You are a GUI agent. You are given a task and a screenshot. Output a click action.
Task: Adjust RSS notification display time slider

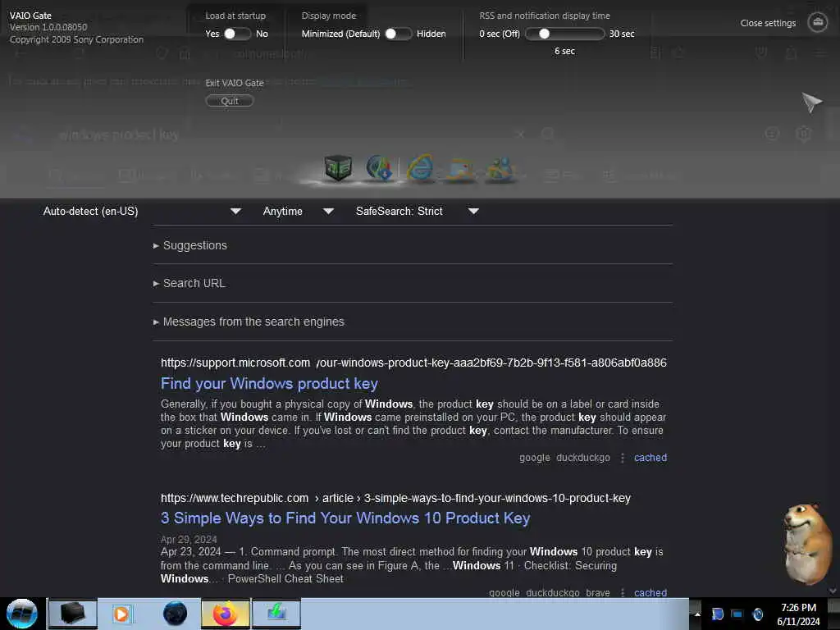pyautogui.click(x=564, y=34)
